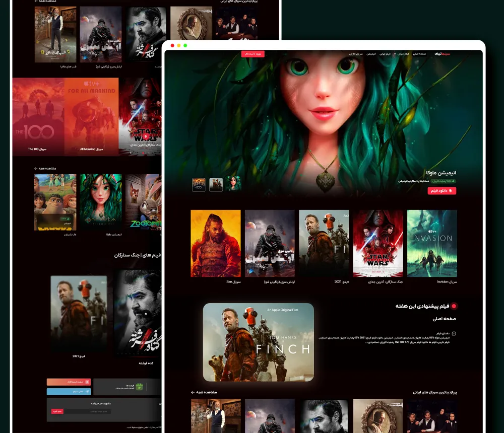504x433 pixels.
Task: Click Star Wars play button in back window
Action: pos(146,137)
